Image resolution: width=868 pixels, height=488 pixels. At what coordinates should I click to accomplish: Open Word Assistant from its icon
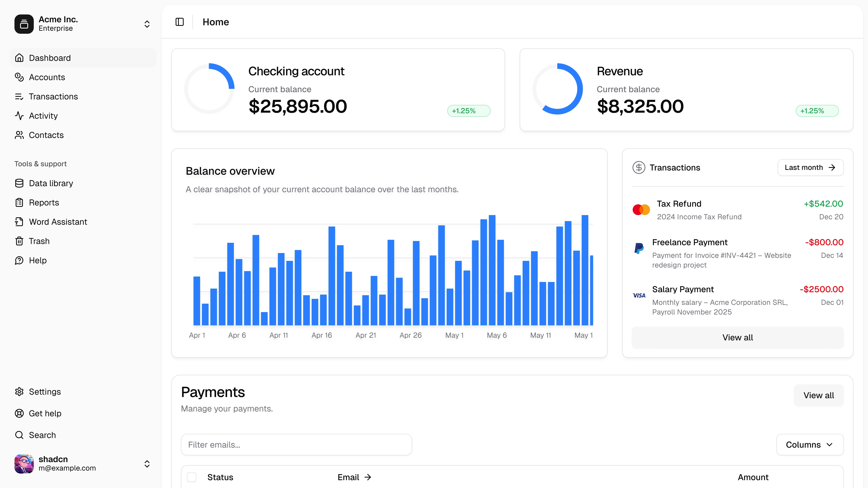tap(19, 222)
